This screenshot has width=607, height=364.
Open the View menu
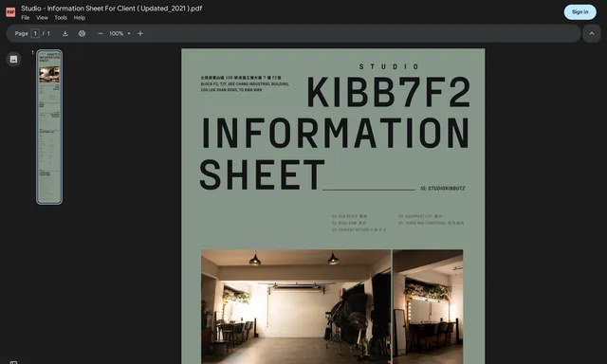(42, 18)
